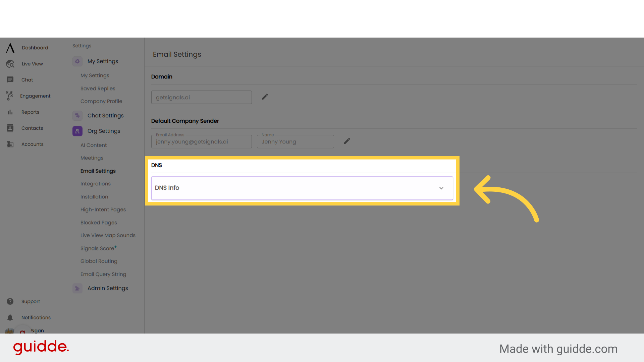Edit default company sender pencil icon
644x362 pixels.
pyautogui.click(x=347, y=141)
